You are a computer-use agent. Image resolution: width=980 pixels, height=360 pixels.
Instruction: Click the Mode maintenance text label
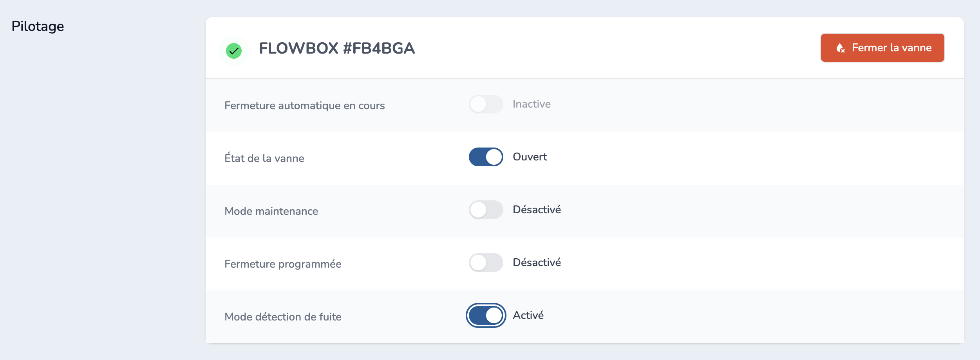(271, 211)
